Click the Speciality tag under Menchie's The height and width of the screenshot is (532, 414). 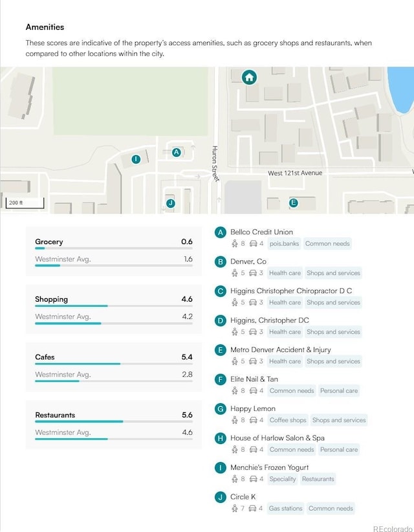point(283,479)
